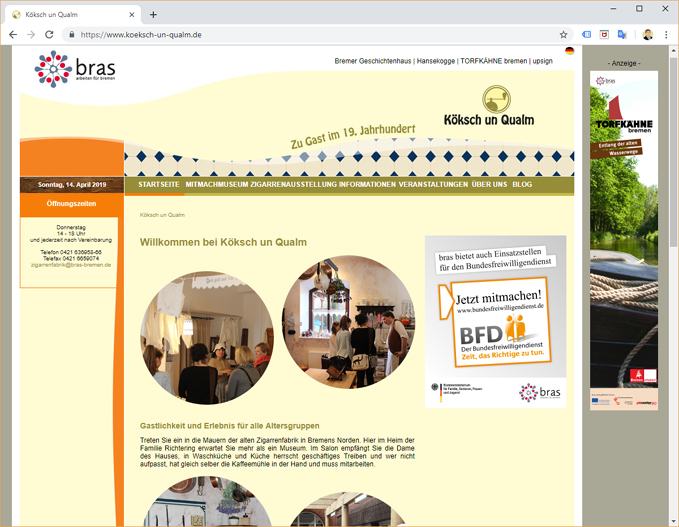Click the German flag language icon
The width and height of the screenshot is (679, 527).
point(569,50)
